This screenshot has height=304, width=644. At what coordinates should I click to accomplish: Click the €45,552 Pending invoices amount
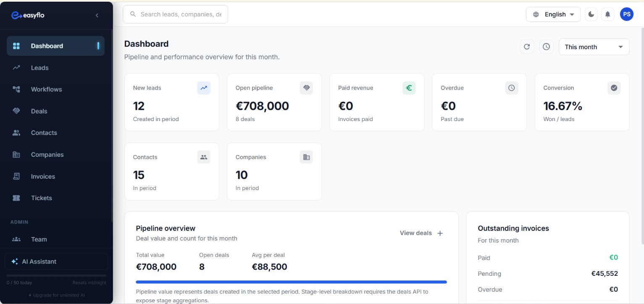[605, 274]
